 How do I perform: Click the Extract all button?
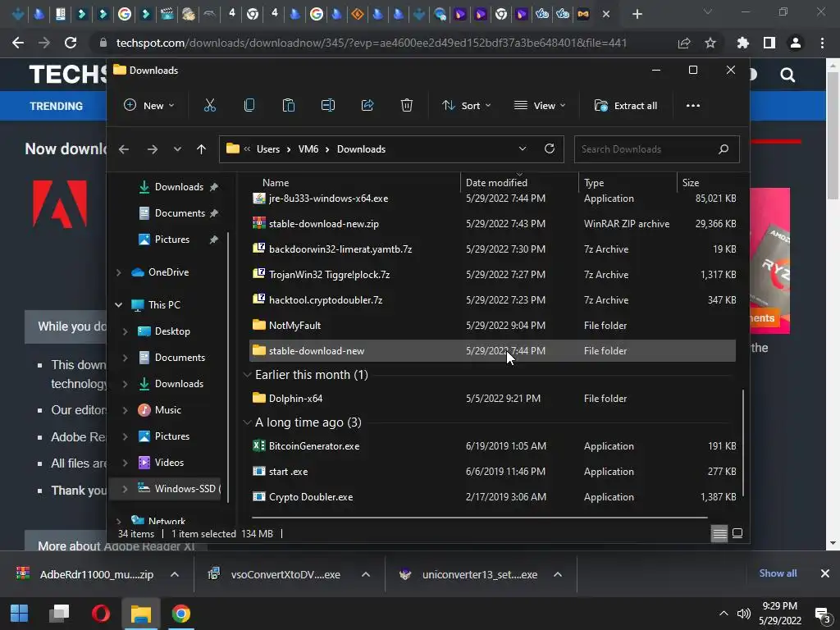coord(626,105)
